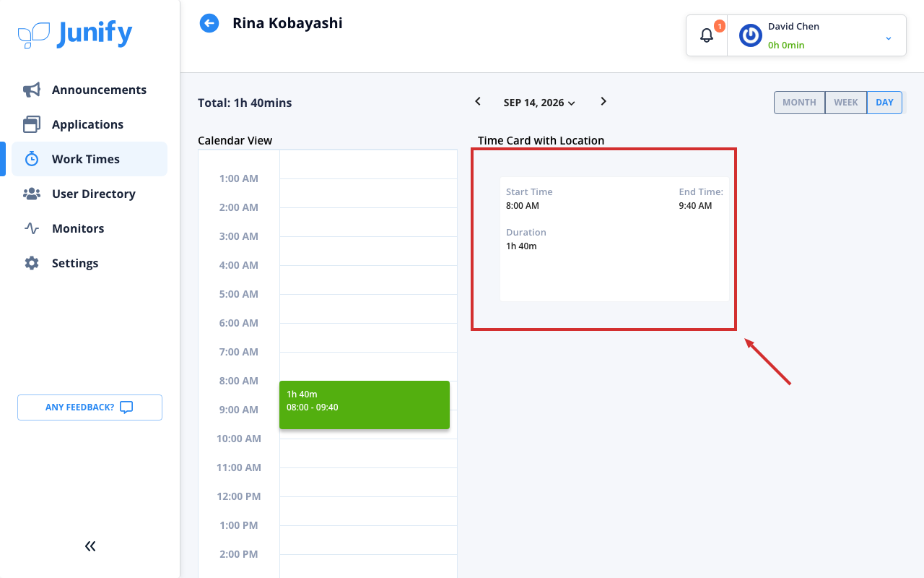Go to the Monitors page
Screen dimensions: 924x578
tap(90, 228)
